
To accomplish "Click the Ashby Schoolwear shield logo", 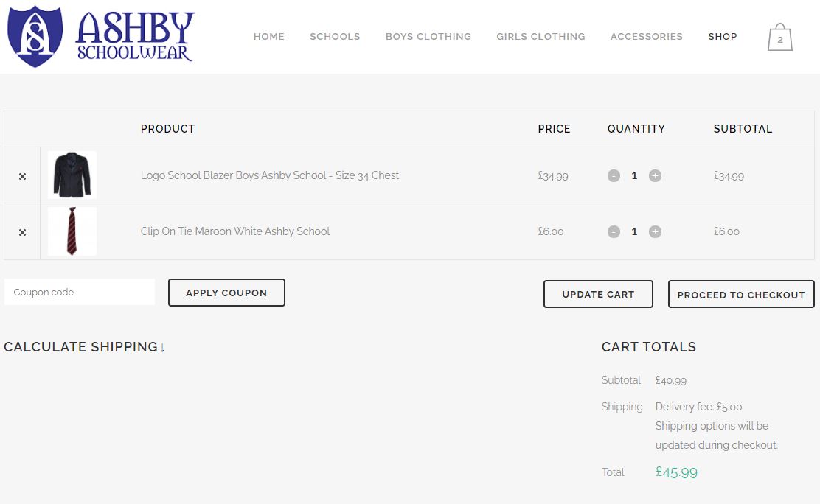I will (35, 36).
